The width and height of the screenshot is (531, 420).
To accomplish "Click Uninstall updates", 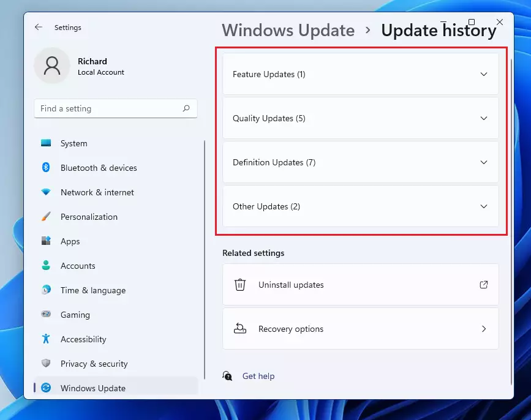I will (x=360, y=285).
